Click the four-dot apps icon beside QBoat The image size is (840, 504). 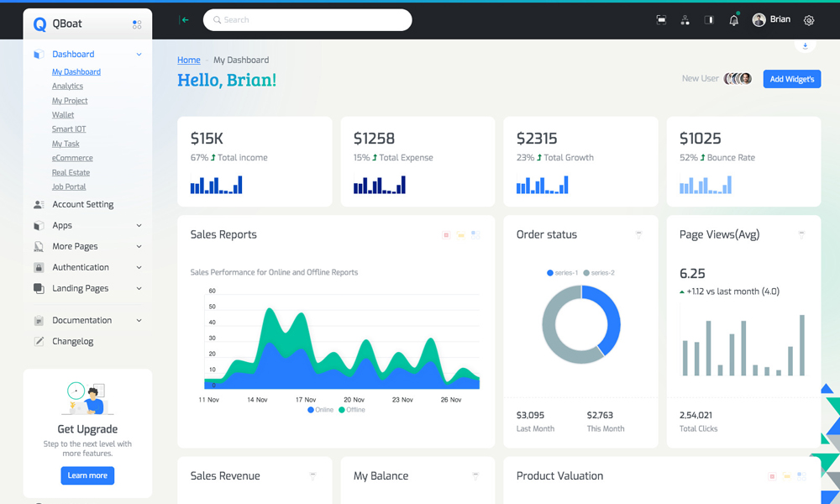[x=137, y=24]
